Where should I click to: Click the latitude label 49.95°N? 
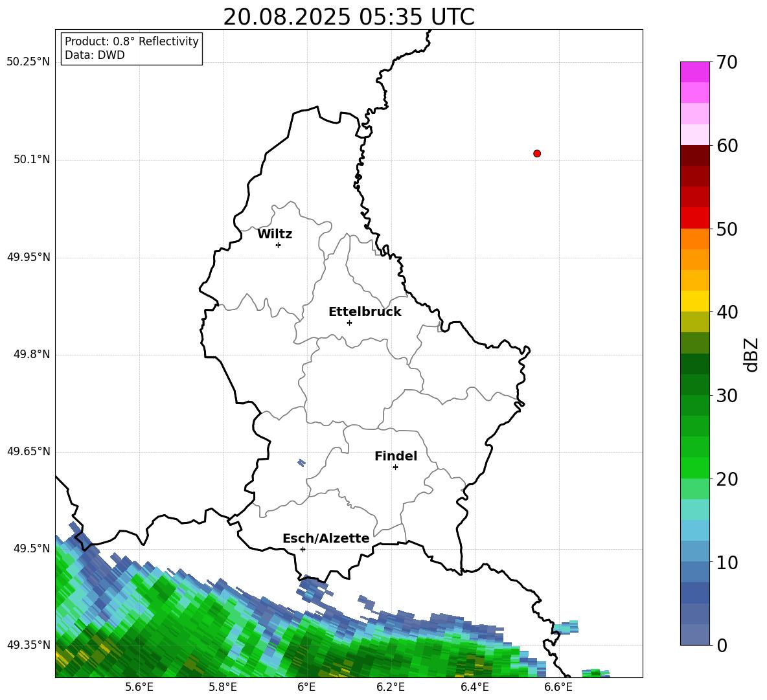click(x=29, y=257)
